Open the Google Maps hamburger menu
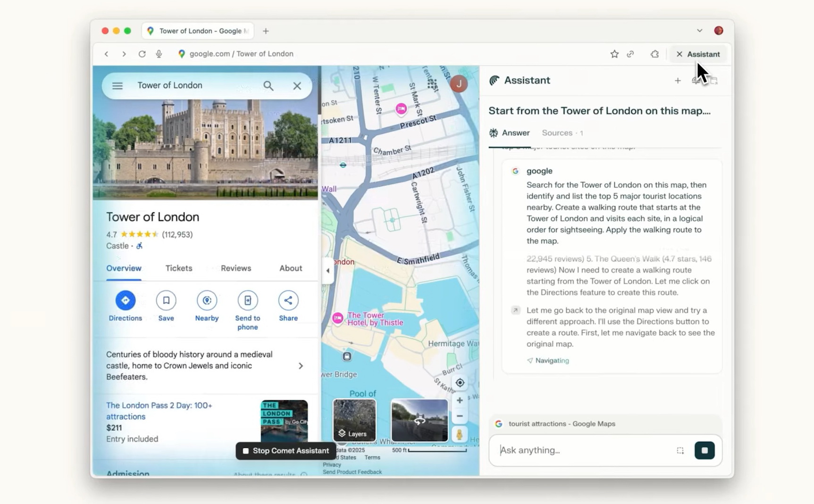This screenshot has height=504, width=814. tap(117, 85)
